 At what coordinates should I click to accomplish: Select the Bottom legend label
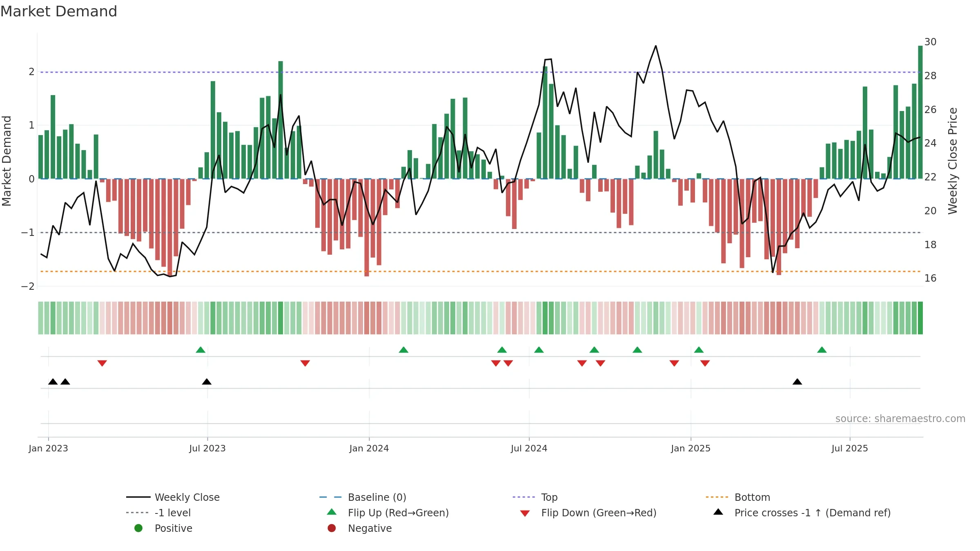[752, 497]
